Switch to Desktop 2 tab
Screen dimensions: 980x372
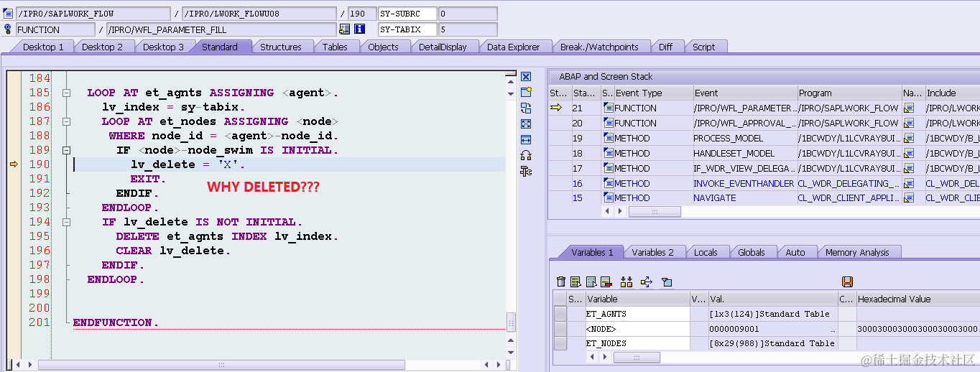pyautogui.click(x=102, y=47)
